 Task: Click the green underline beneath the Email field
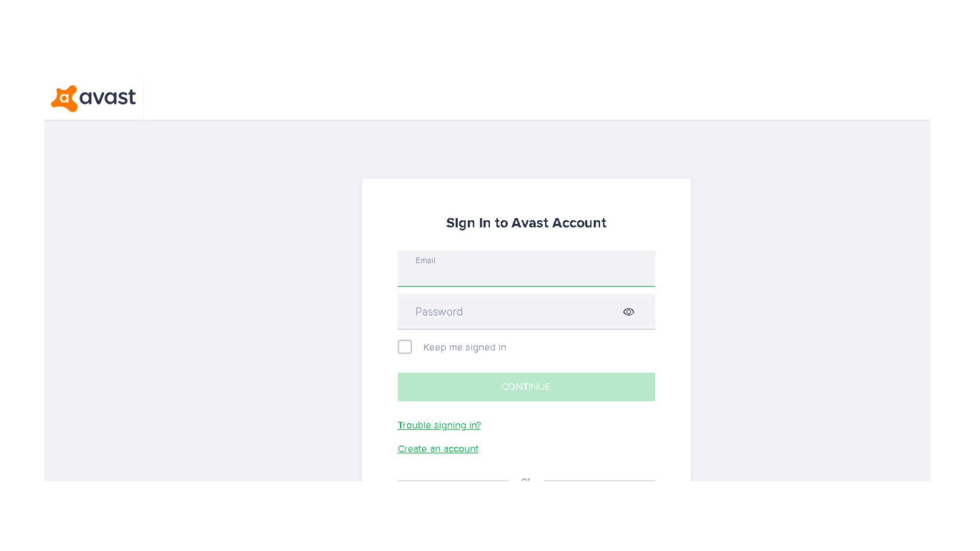point(526,287)
